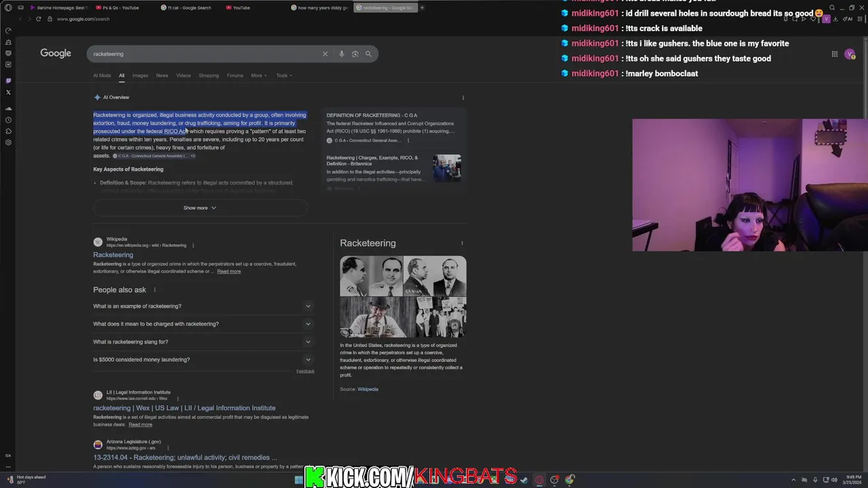Reload the current page
Viewport: 868px width, 488px height.
tap(39, 19)
